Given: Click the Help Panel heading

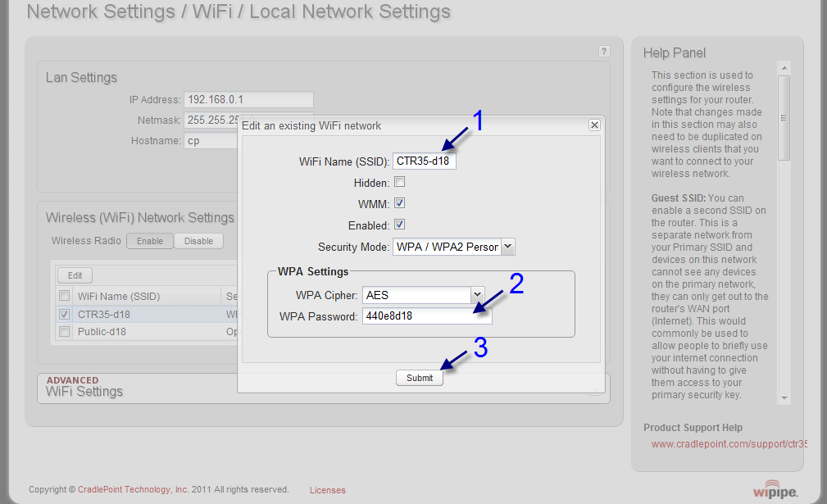Looking at the screenshot, I should 674,52.
